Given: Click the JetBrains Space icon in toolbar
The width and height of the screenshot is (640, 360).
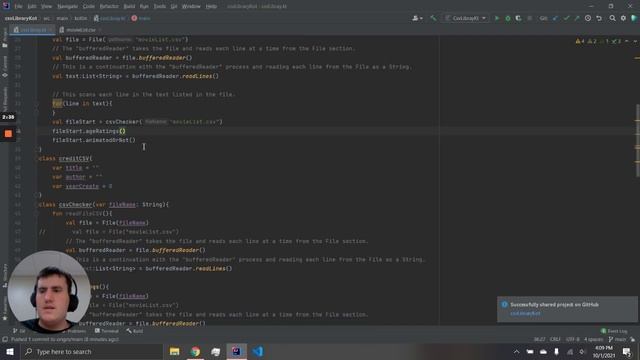Looking at the screenshot, I should (634, 18).
